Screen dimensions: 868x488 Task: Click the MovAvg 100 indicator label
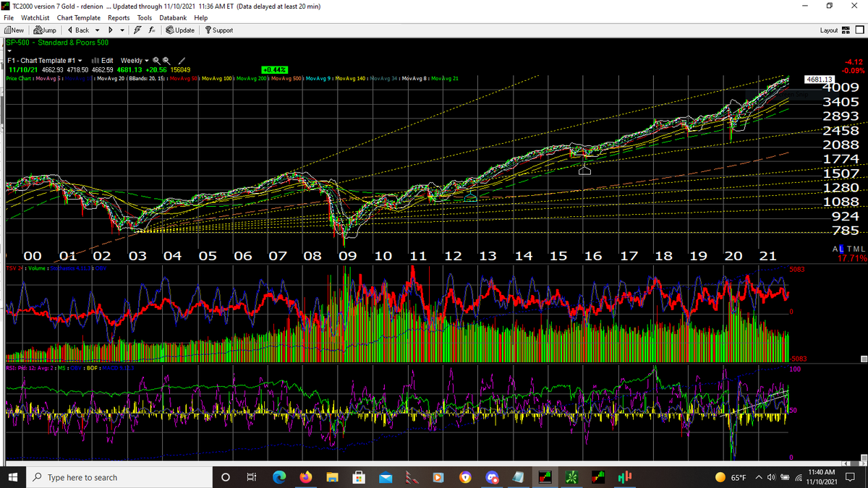(218, 77)
